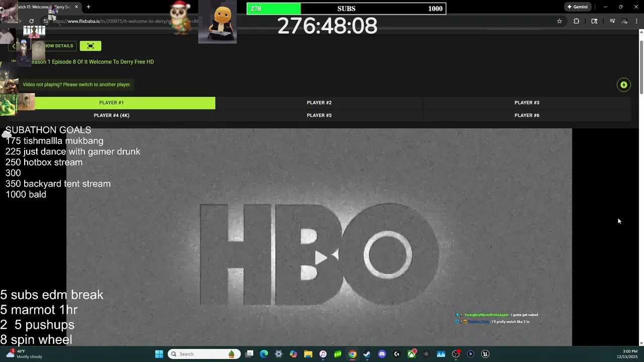Open File Explorer from the taskbar
This screenshot has height=362, width=644.
(x=308, y=354)
